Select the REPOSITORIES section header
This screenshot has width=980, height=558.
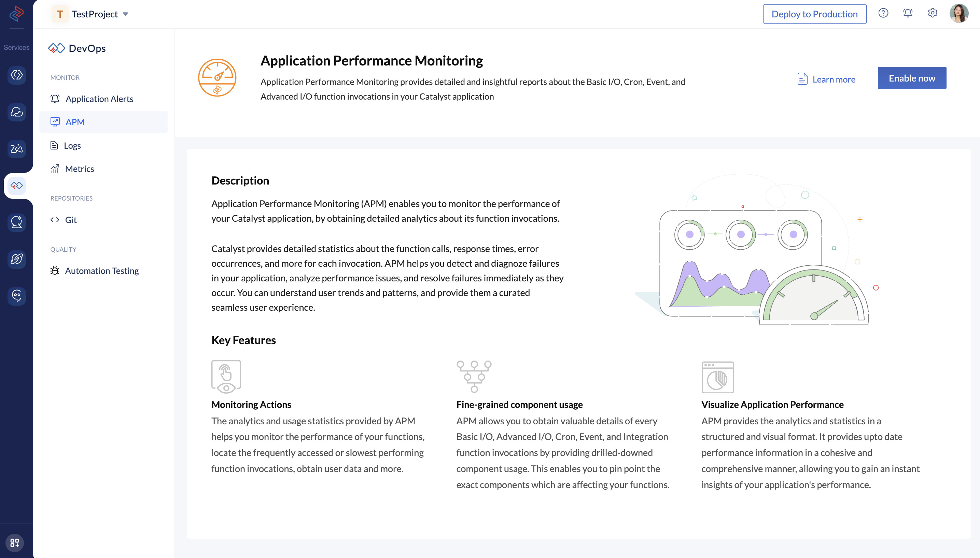click(71, 197)
